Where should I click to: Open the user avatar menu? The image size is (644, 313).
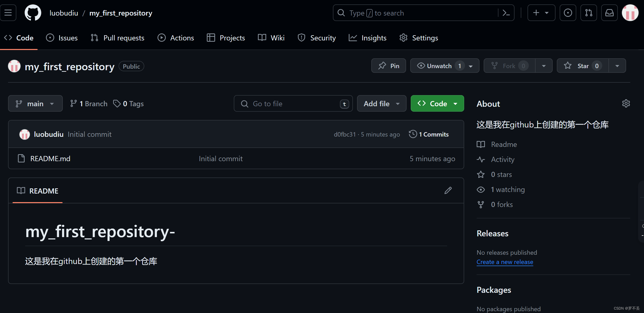coord(630,13)
